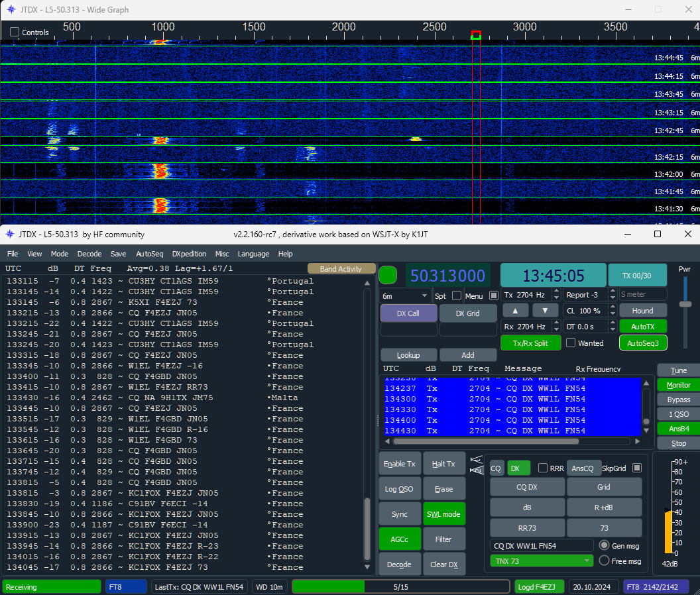The width and height of the screenshot is (700, 595).
Task: Click the 5/15 progress bar
Action: pos(400,586)
